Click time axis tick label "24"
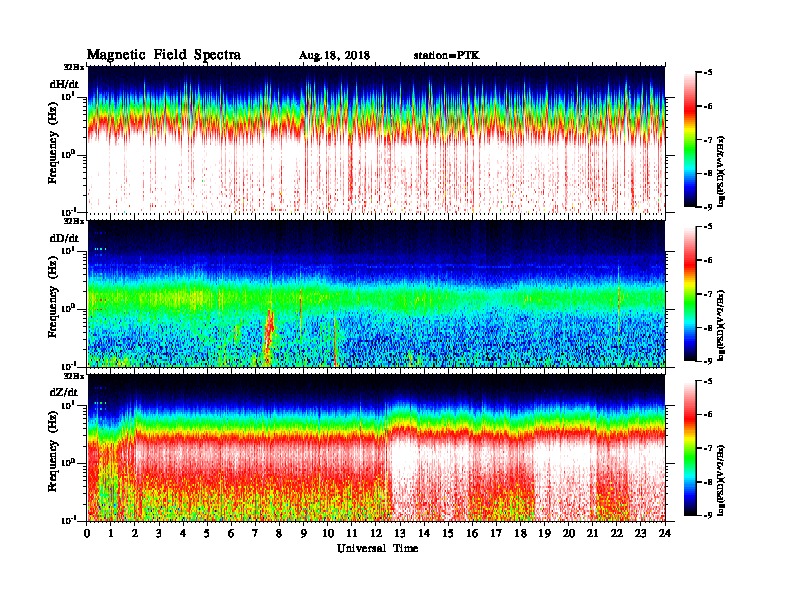This screenshot has width=792, height=612. (665, 534)
